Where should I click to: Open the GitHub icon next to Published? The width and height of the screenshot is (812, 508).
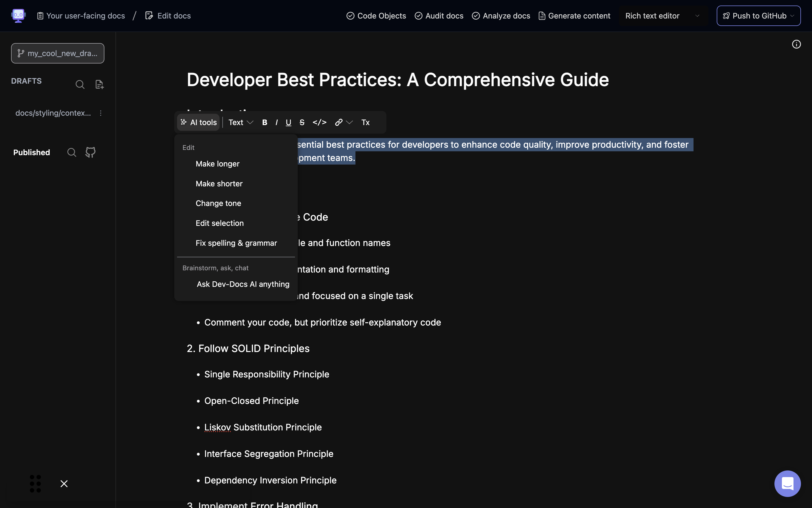(x=90, y=152)
